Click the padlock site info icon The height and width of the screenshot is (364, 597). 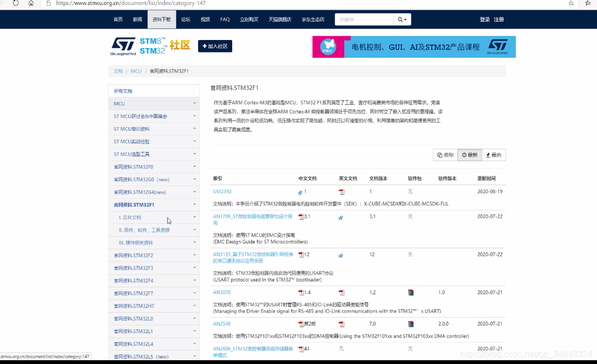point(48,3)
